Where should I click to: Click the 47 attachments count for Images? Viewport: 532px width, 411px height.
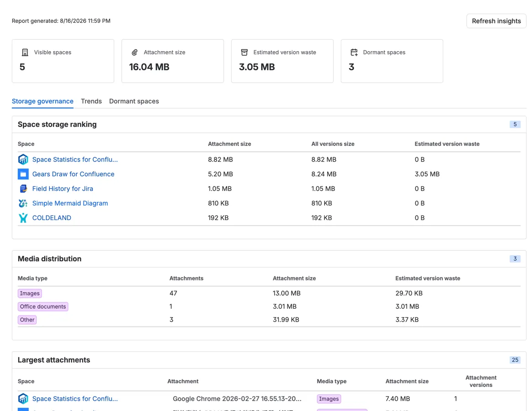(x=173, y=293)
